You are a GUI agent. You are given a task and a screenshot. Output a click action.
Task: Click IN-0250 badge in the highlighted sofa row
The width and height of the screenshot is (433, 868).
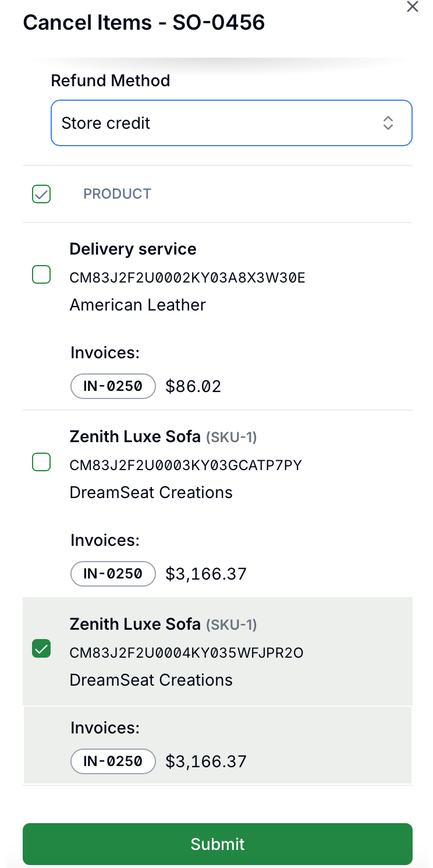point(113,761)
